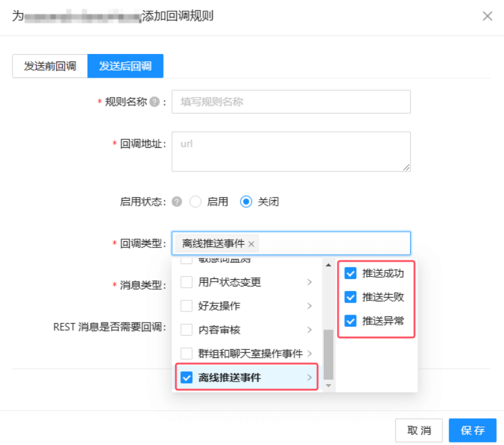This screenshot has height=445, width=504.
Task: Uncheck the 推送失败 checkbox
Action: (351, 297)
